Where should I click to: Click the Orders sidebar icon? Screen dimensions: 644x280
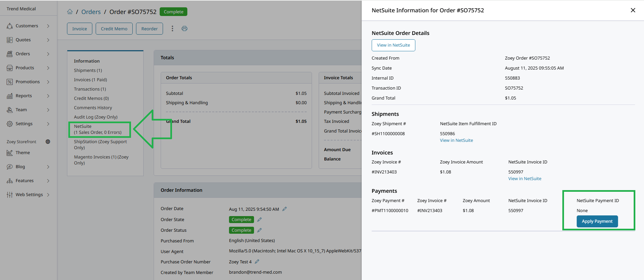(x=10, y=54)
